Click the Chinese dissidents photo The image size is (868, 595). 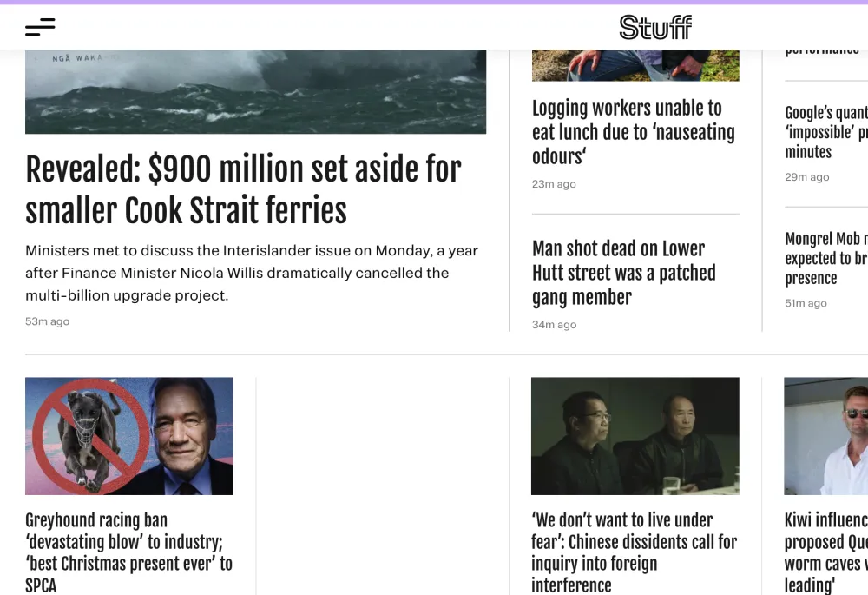(635, 436)
